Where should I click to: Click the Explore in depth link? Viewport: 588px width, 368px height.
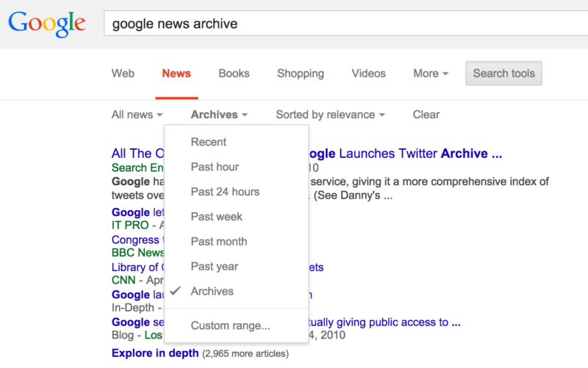coord(155,353)
